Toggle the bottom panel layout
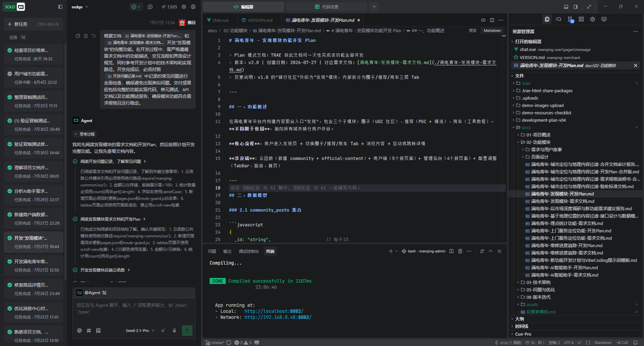 click(x=566, y=7)
